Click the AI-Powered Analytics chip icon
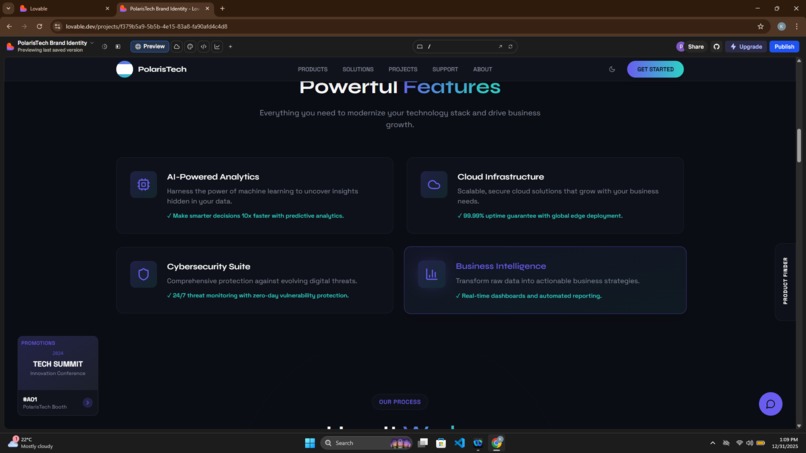 (143, 184)
